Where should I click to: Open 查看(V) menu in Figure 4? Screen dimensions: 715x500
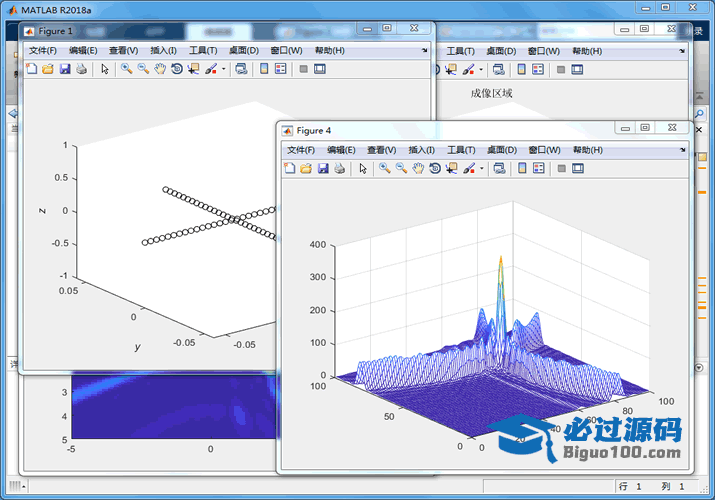tap(382, 150)
